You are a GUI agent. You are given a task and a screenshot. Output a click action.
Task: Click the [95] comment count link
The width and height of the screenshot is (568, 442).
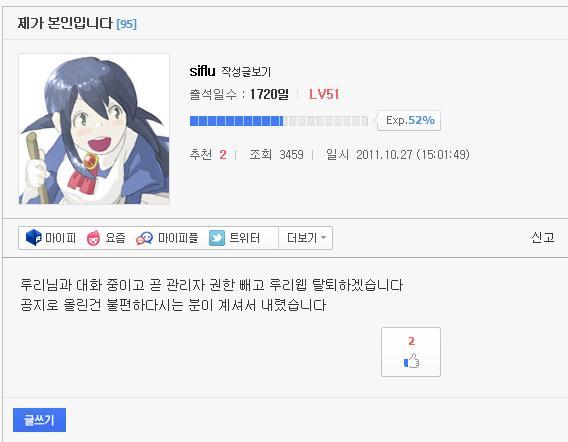126,24
